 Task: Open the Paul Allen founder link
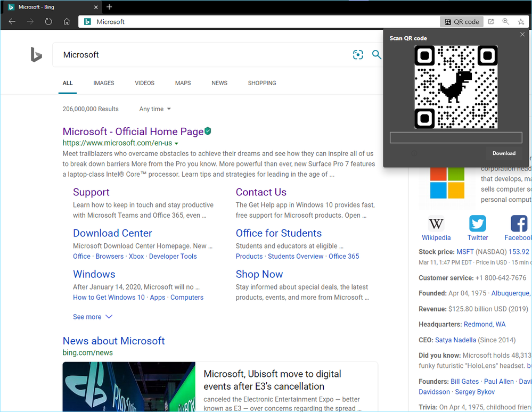(x=499, y=382)
